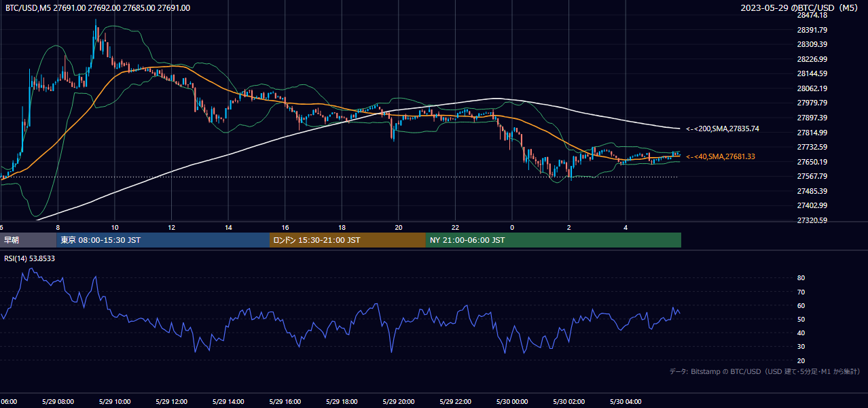868x408 pixels.
Task: Click the 5/29 18:00 time label
Action: (342, 402)
